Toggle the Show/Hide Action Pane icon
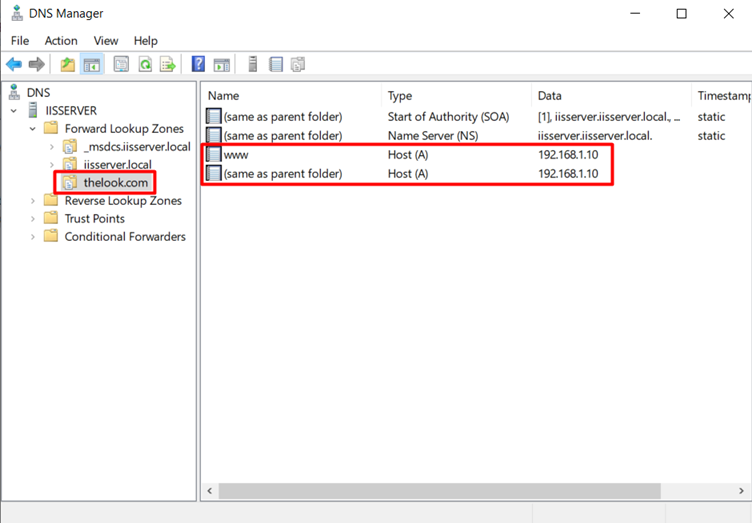This screenshot has height=523, width=752. 222,64
